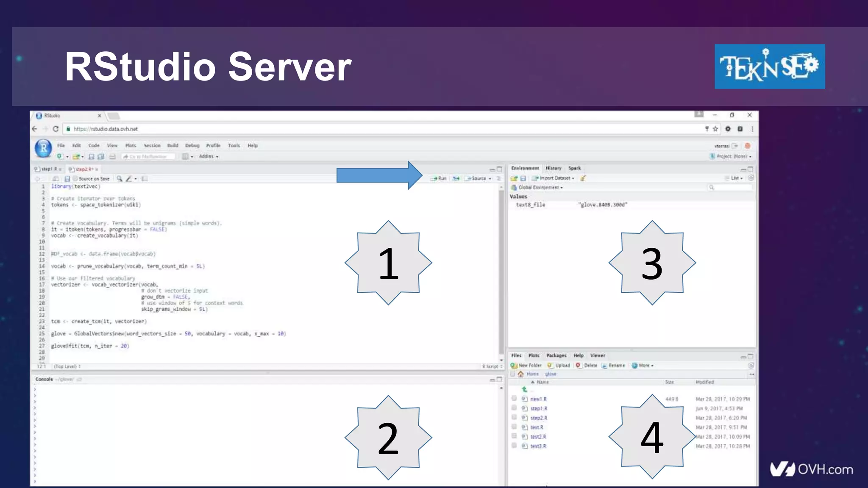Save current document via main toolbar disk icon
Viewport: 868px width, 488px height.
point(91,156)
